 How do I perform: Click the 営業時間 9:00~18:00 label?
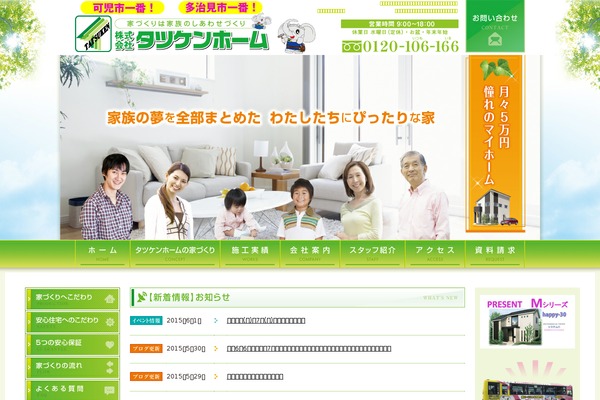click(400, 24)
